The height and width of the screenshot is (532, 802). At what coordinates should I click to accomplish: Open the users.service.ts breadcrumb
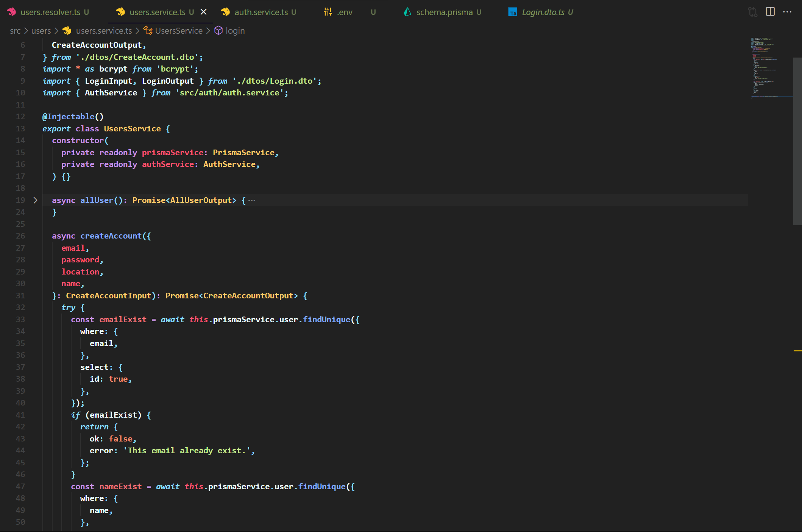point(104,31)
